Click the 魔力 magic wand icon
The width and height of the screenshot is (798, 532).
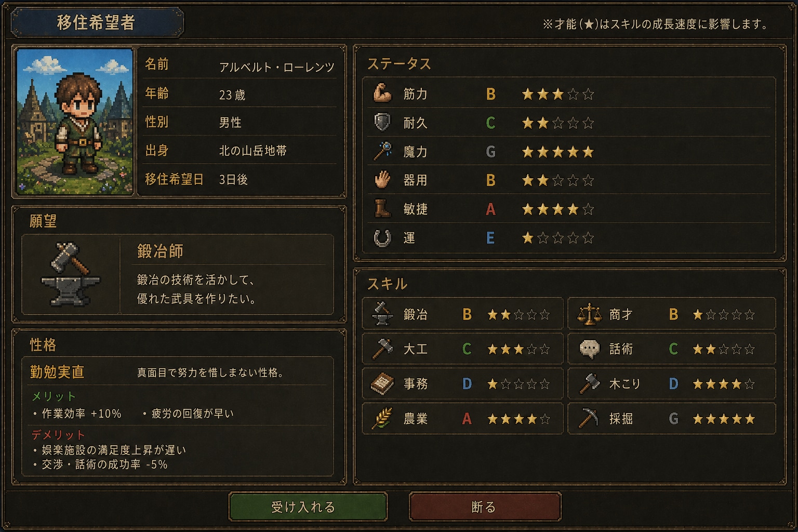click(x=382, y=151)
